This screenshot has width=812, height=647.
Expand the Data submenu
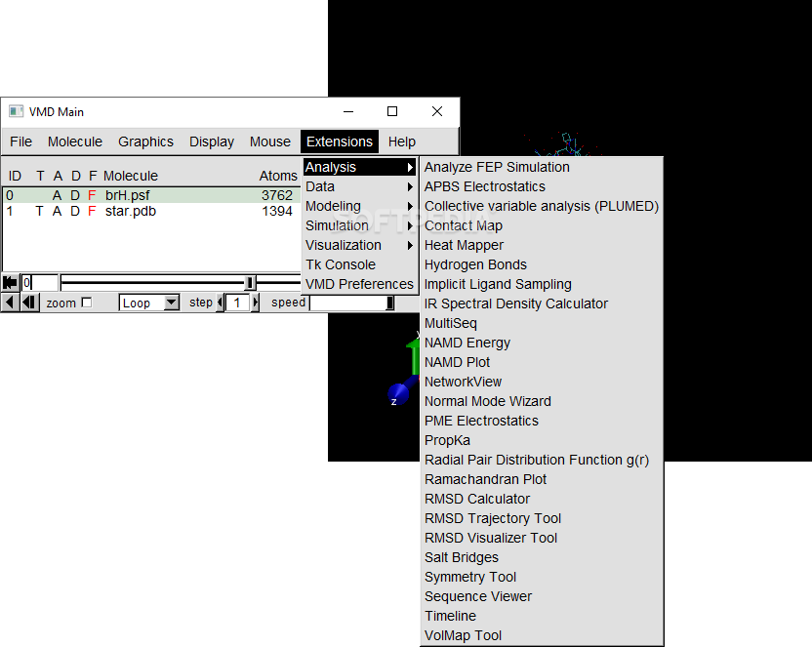point(360,186)
